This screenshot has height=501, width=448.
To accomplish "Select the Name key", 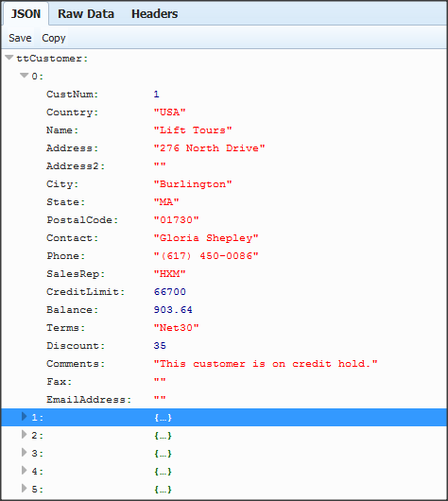I will point(62,130).
